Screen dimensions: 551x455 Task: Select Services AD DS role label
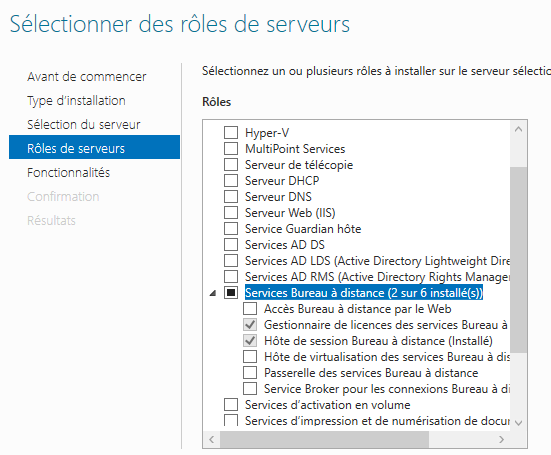pos(285,245)
